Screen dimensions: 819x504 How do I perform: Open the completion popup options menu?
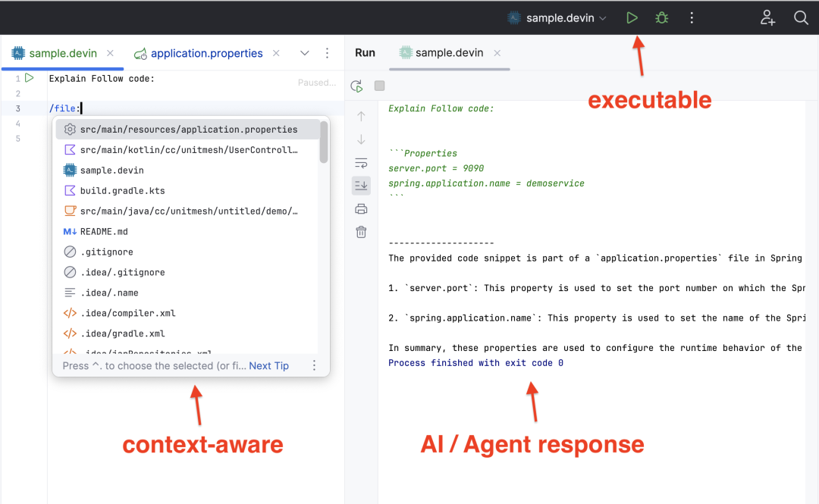point(314,365)
